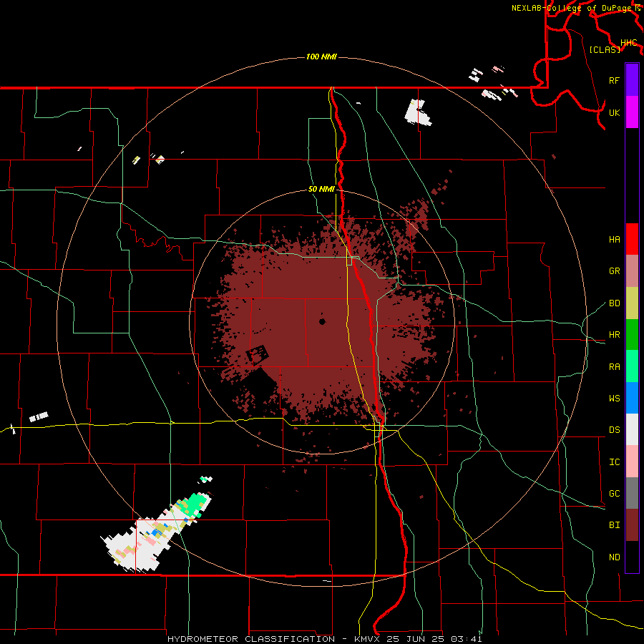The width and height of the screenshot is (644, 644).
Task: Click the KMVX station identifier
Action: coord(368,639)
